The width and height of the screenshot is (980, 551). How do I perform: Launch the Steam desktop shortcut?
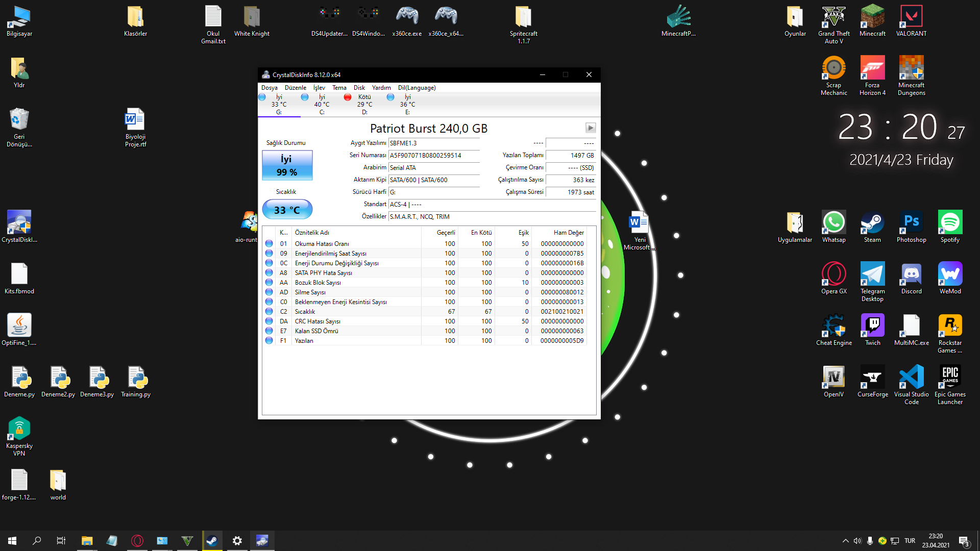point(872,227)
